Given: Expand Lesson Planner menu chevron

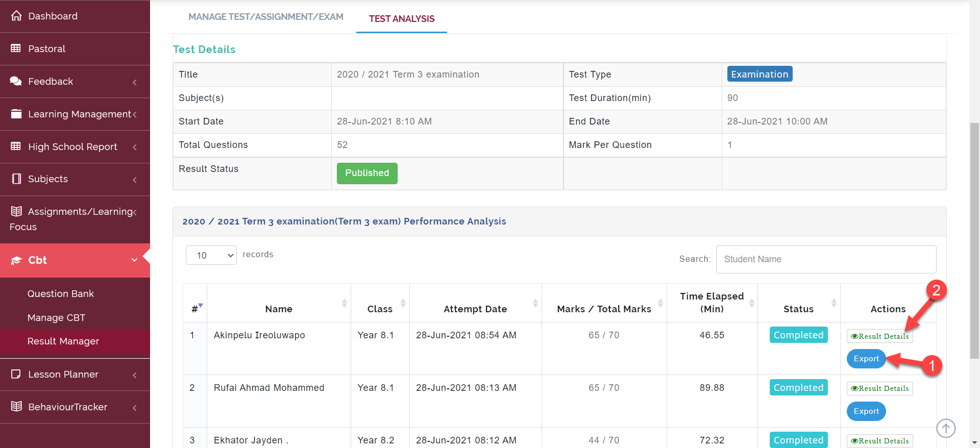Looking at the screenshot, I should (135, 375).
